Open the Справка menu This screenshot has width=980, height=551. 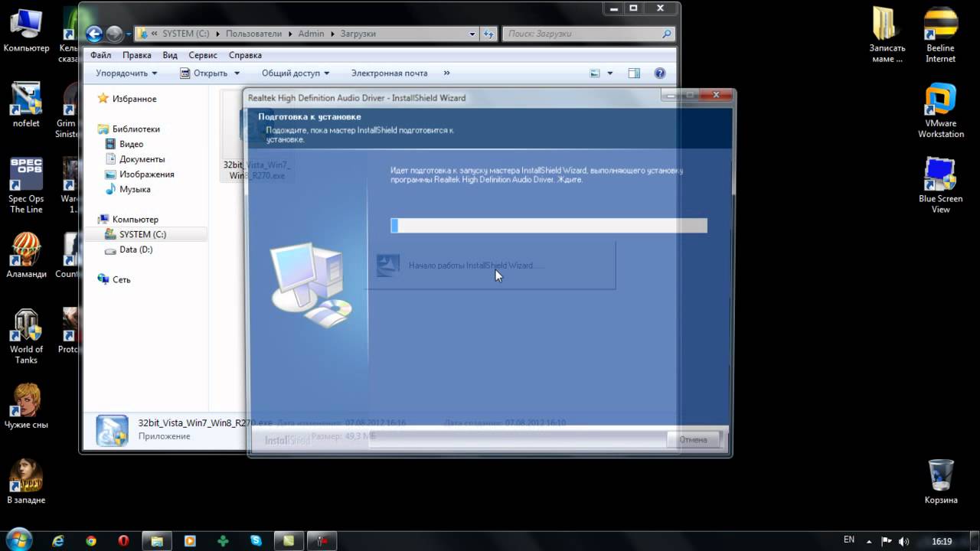(245, 55)
